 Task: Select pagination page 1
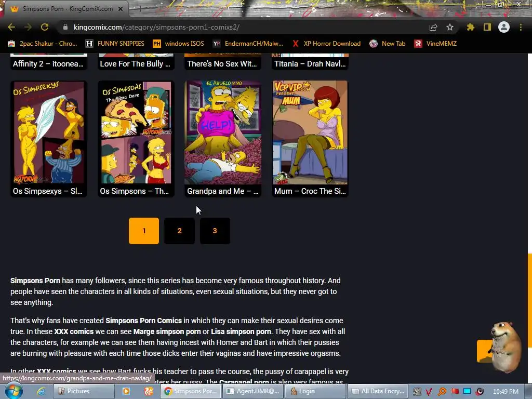tap(144, 231)
